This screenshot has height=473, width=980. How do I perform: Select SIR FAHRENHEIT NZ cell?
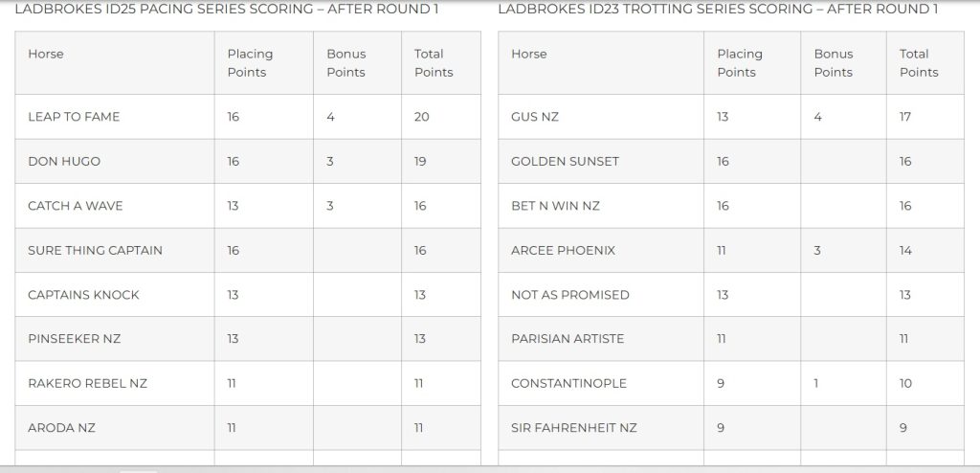point(573,428)
